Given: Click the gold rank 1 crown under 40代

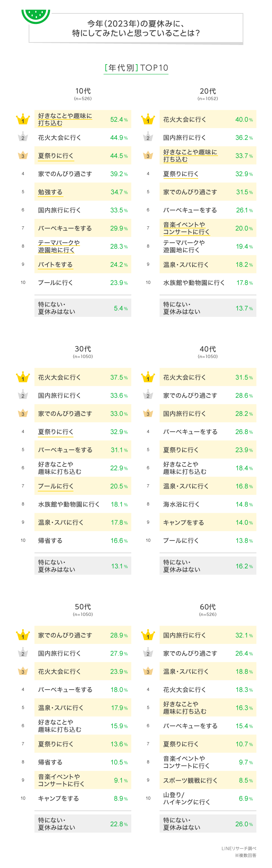Looking at the screenshot, I should click(148, 378).
